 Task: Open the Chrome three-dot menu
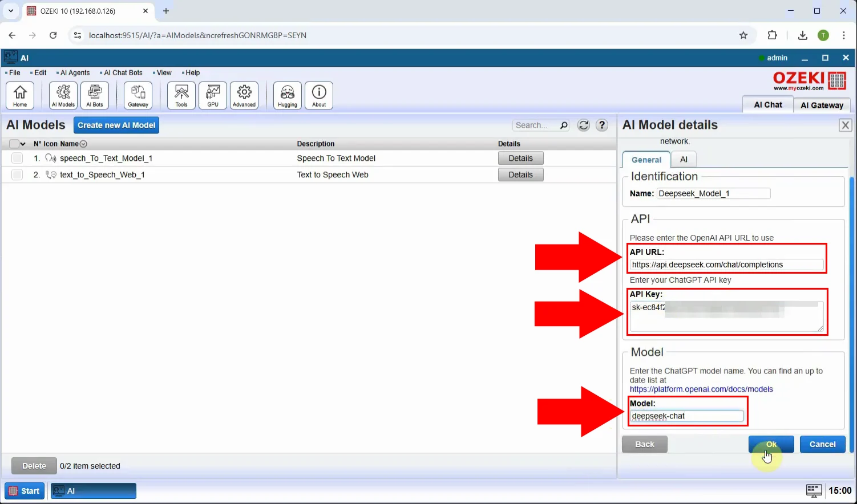click(x=844, y=35)
